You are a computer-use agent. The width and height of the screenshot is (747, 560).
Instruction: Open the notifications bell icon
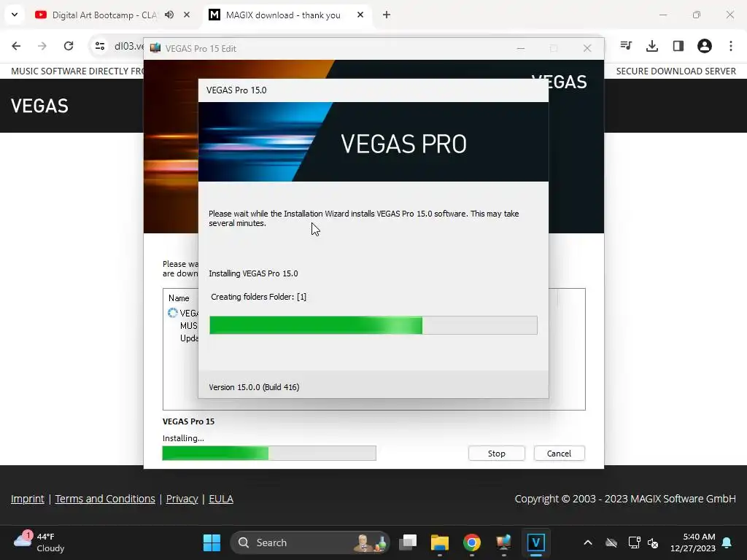tap(727, 542)
